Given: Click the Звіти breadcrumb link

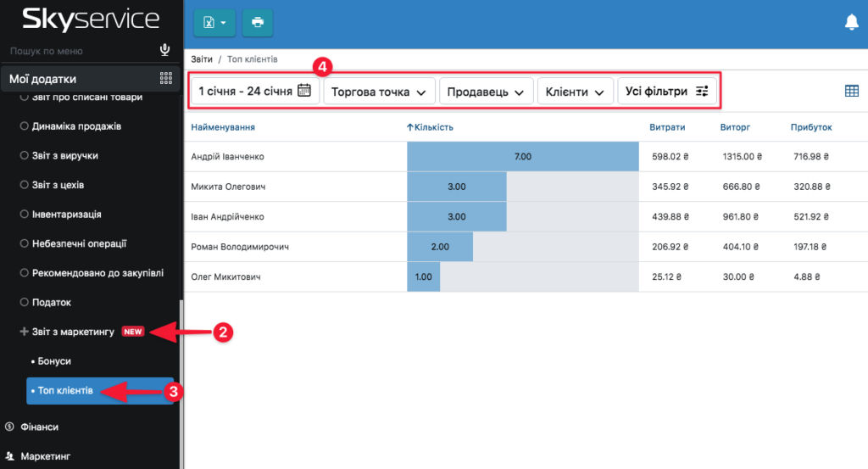Looking at the screenshot, I should 202,60.
